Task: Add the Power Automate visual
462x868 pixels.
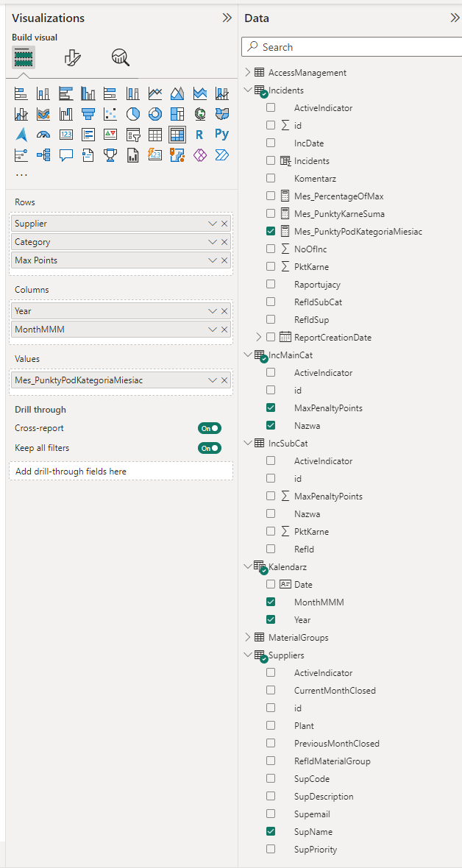Action: click(222, 155)
